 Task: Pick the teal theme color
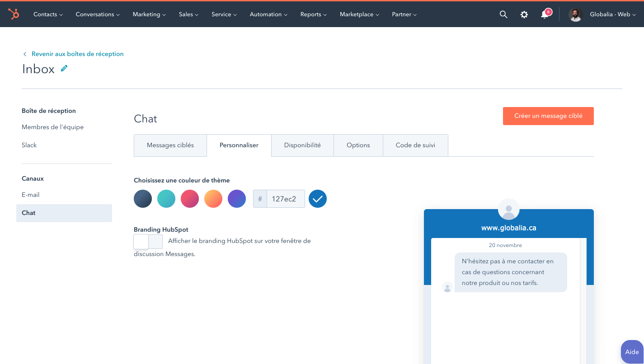166,199
